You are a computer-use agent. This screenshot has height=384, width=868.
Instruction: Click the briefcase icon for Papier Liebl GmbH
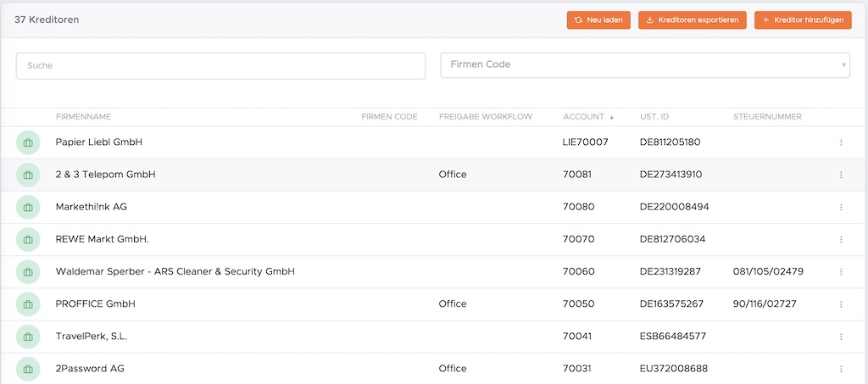(x=28, y=142)
